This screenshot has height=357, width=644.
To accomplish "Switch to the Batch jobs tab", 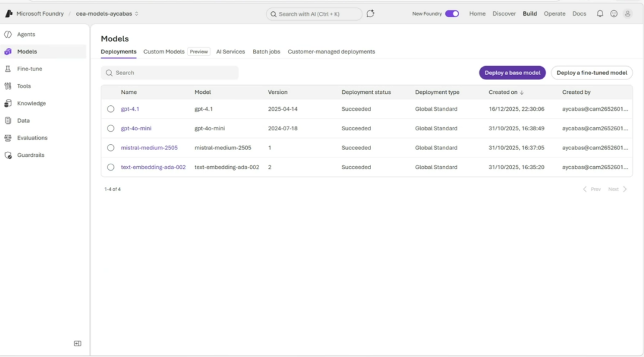I will pos(266,52).
